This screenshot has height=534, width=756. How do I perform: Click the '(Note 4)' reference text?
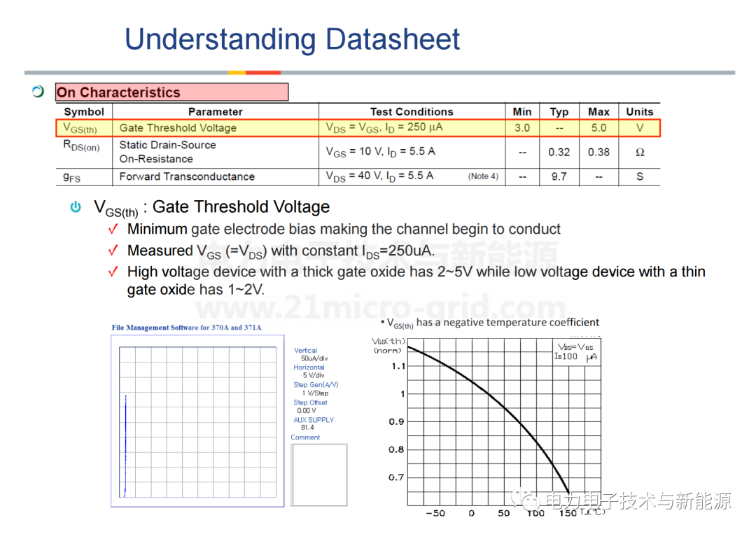[x=483, y=176]
